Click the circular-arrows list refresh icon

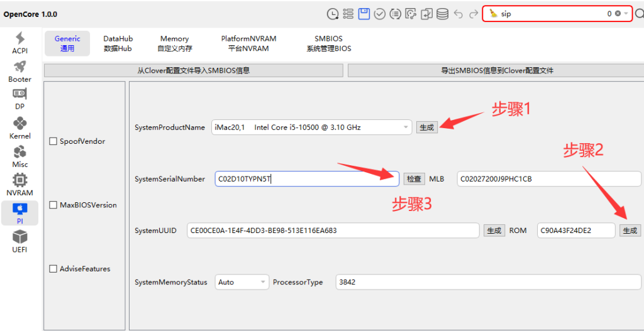396,14
